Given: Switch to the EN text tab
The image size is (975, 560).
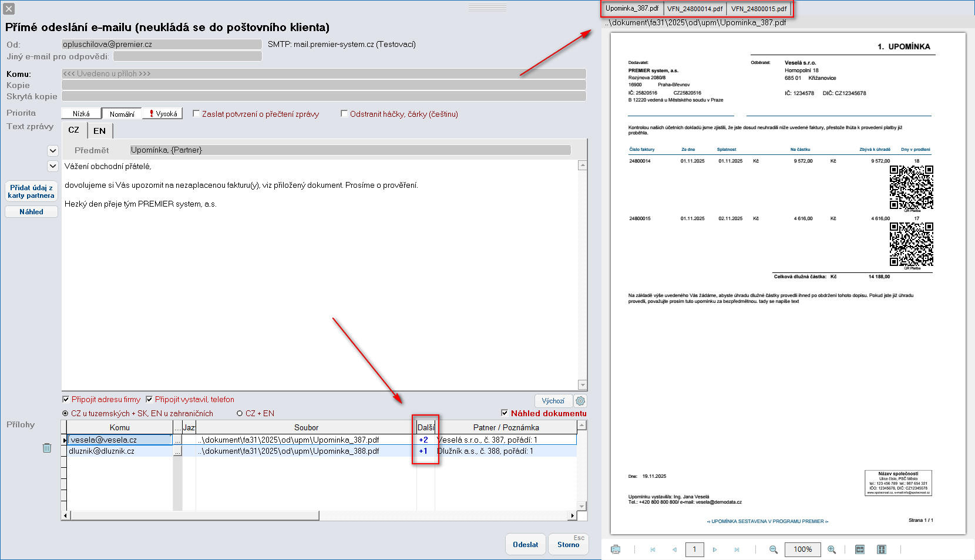Looking at the screenshot, I should click(99, 130).
